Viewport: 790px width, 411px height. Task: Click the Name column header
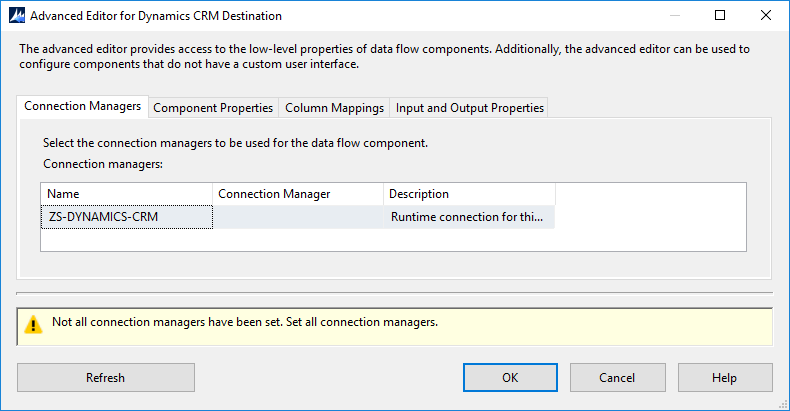(126, 194)
